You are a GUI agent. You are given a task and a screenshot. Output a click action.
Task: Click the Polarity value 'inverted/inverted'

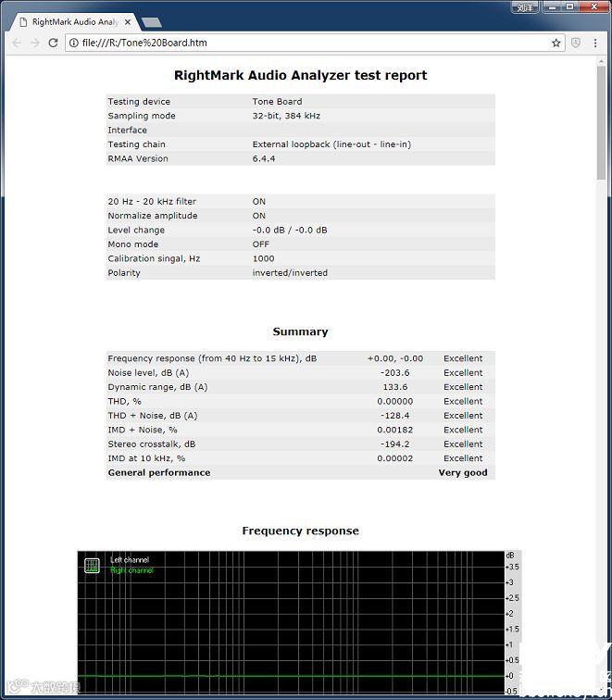pos(290,273)
